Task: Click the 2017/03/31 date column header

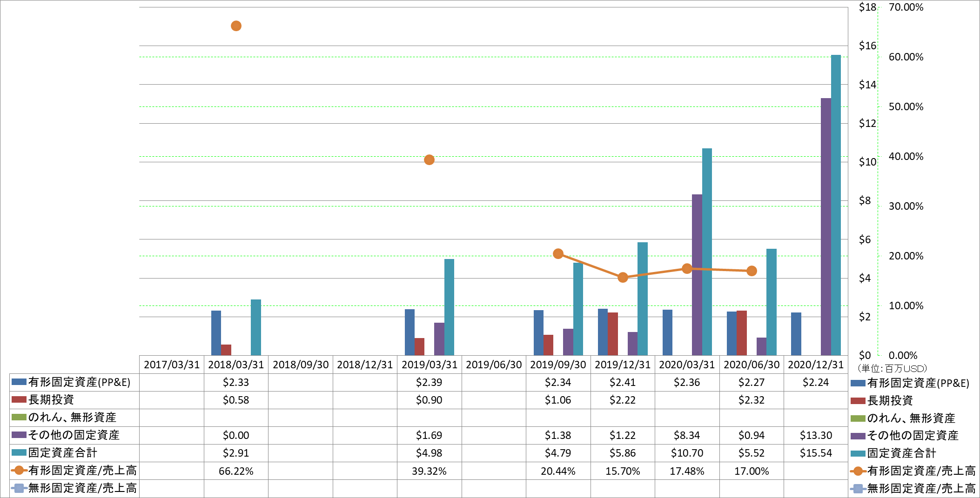Action: tap(172, 365)
